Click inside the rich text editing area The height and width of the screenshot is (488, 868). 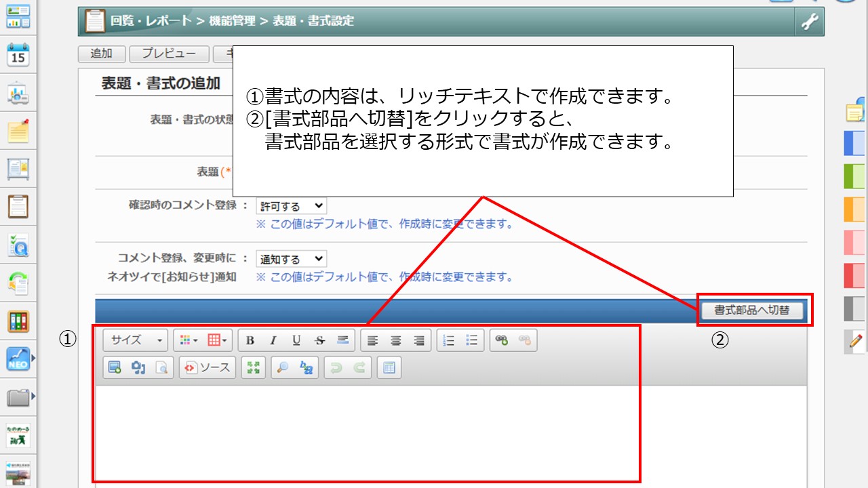pos(366,434)
